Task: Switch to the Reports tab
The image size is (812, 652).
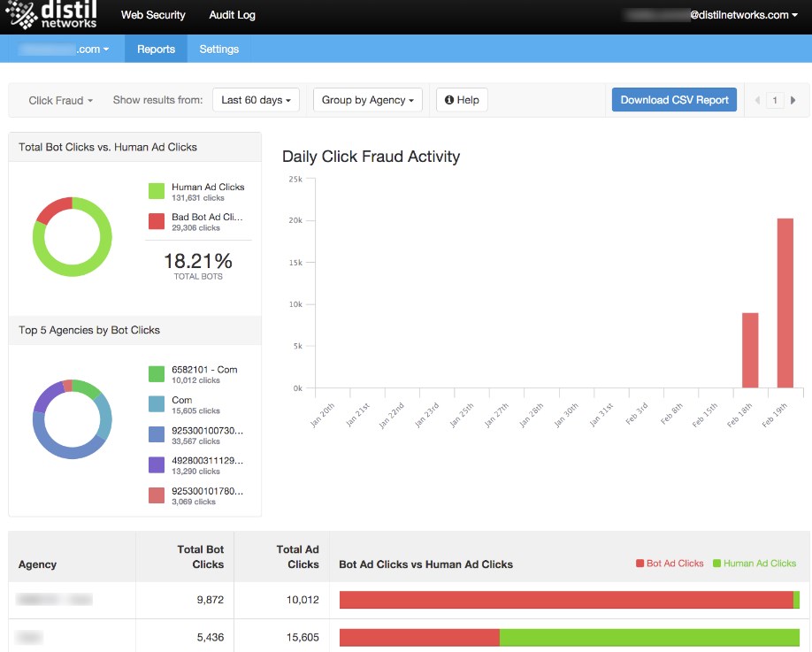Action: coord(156,50)
